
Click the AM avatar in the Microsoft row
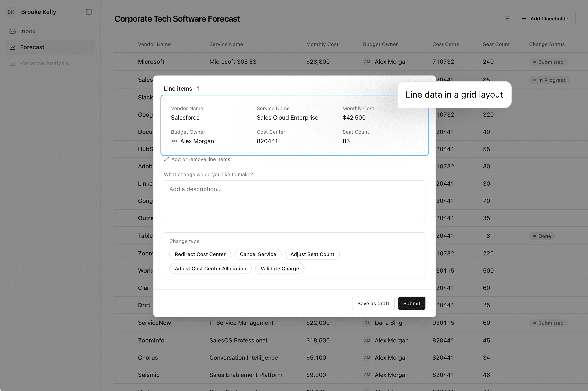pos(367,62)
